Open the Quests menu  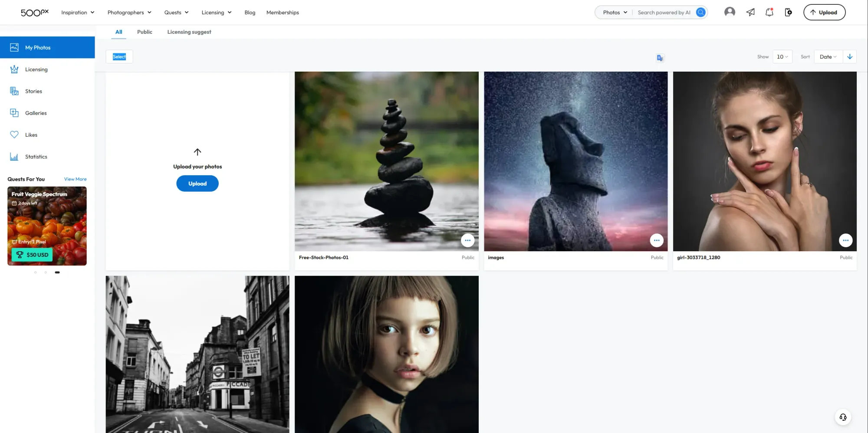[176, 12]
